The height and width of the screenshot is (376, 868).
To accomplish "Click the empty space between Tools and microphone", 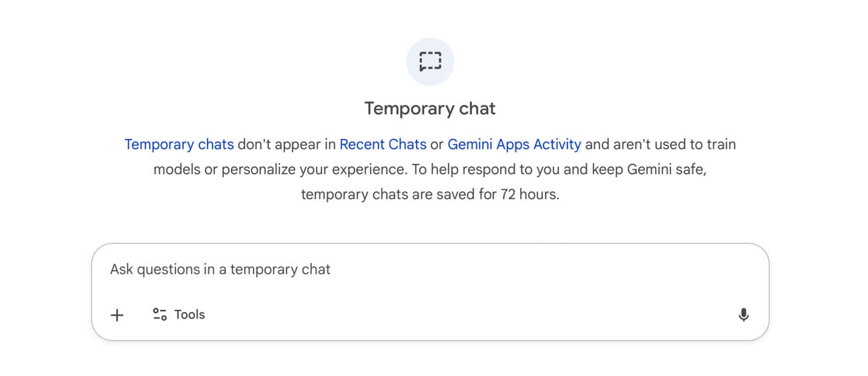I will [x=467, y=315].
